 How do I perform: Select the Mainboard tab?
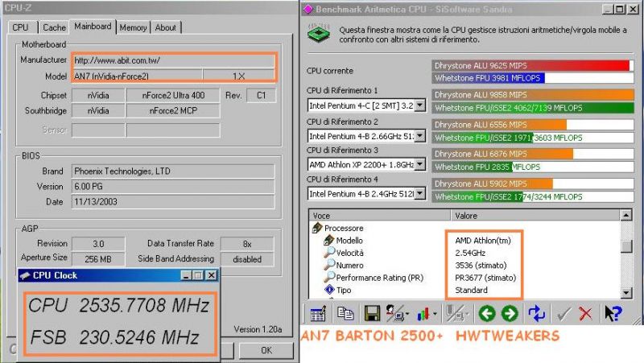click(x=93, y=27)
